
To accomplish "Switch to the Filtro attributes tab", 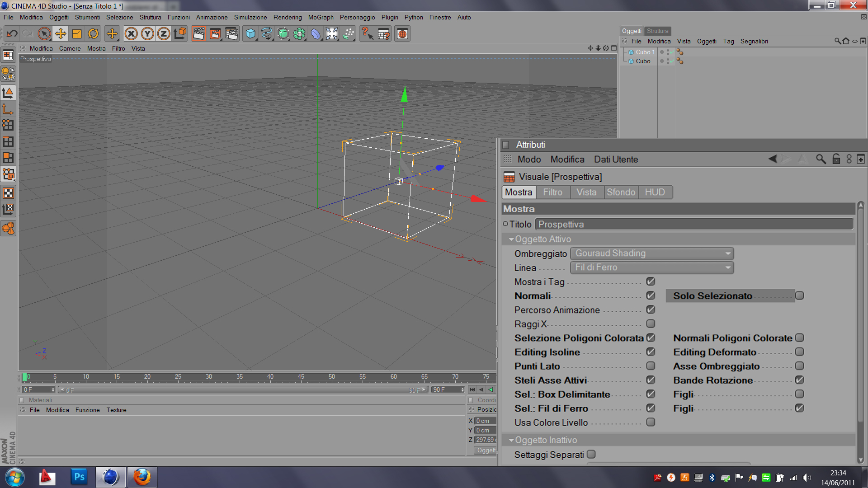I will pos(552,192).
